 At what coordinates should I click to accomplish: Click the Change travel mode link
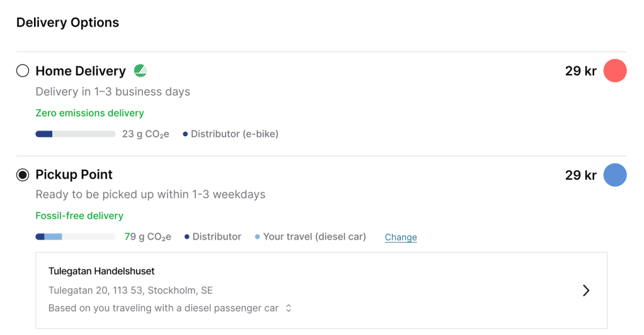401,237
